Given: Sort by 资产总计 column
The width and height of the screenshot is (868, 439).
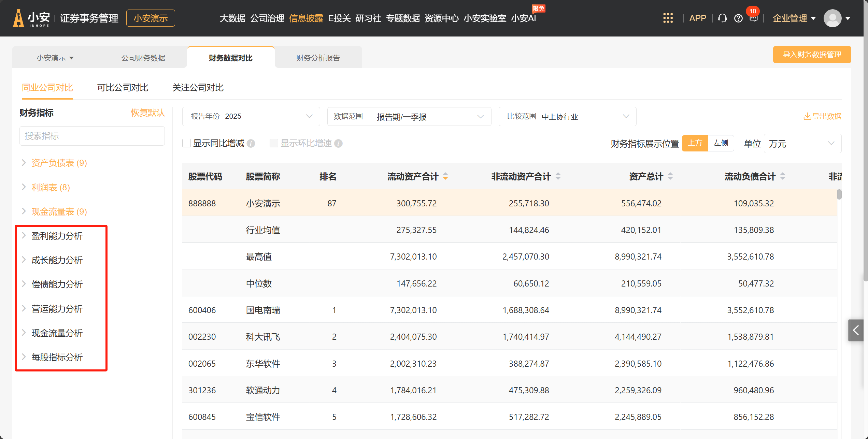Looking at the screenshot, I should click(670, 176).
